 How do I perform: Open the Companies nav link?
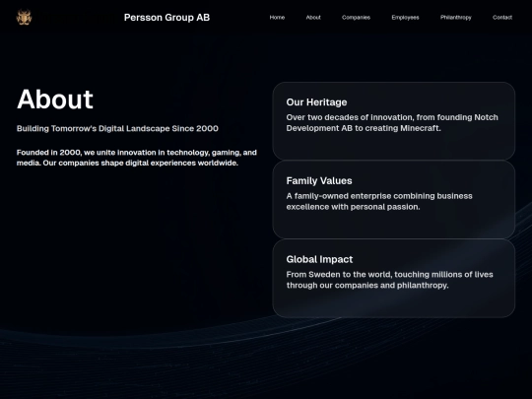pyautogui.click(x=356, y=18)
